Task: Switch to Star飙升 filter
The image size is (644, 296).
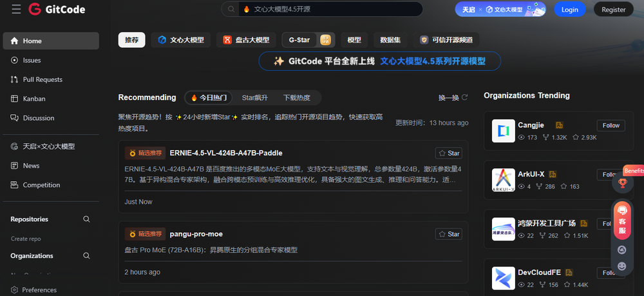Action: pos(254,98)
